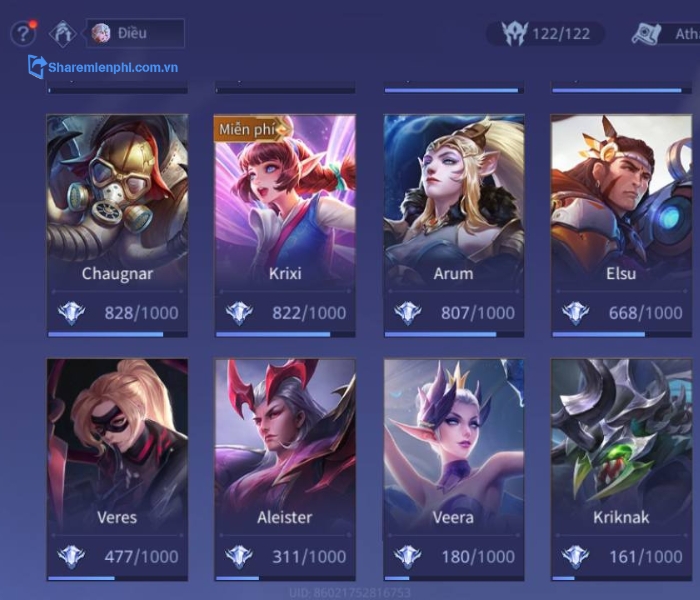Click the Sharemienphi.com.vn link
Image resolution: width=700 pixels, height=600 pixels.
coord(113,67)
